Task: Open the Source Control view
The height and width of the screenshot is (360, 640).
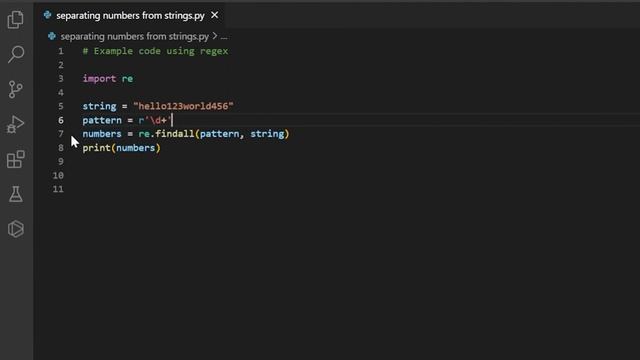Action: [16, 89]
